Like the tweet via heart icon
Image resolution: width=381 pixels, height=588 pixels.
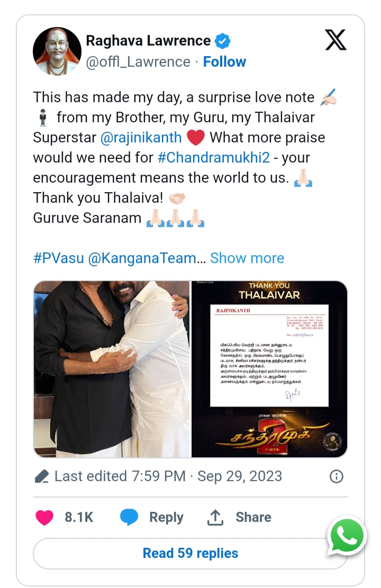coord(44,518)
